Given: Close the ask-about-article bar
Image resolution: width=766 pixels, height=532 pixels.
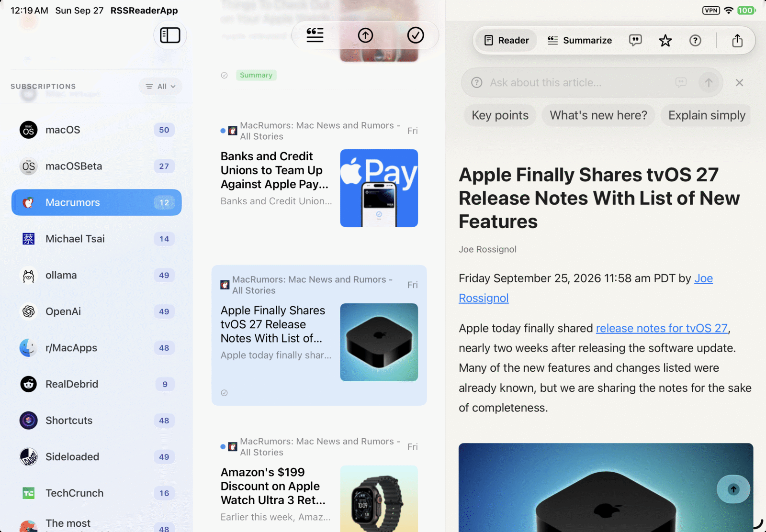Looking at the screenshot, I should [x=739, y=83].
